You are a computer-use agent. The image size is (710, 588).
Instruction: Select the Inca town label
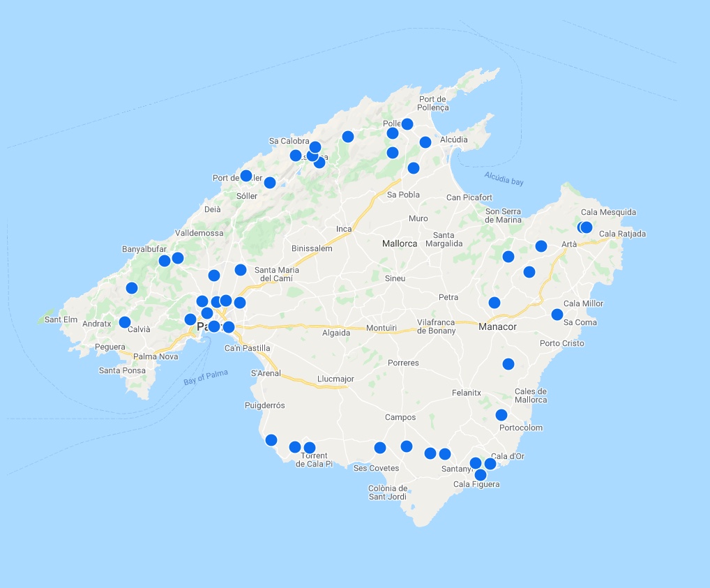coord(344,229)
